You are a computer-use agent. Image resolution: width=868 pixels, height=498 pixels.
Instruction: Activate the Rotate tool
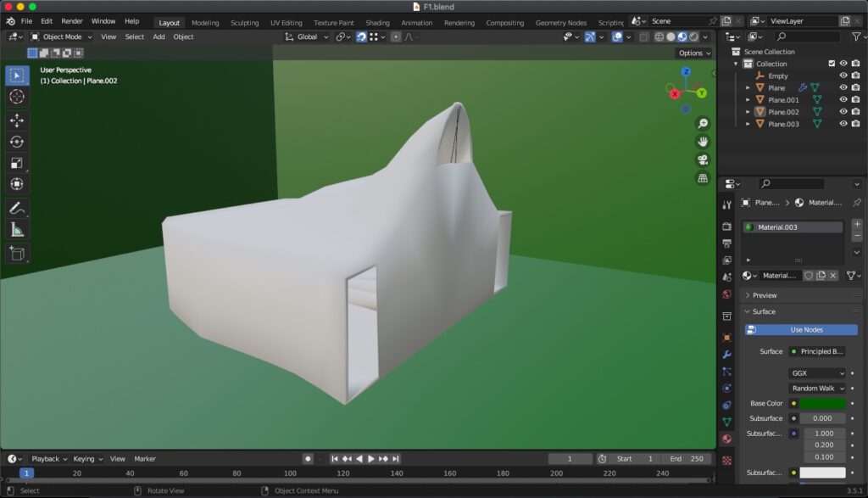[x=17, y=142]
